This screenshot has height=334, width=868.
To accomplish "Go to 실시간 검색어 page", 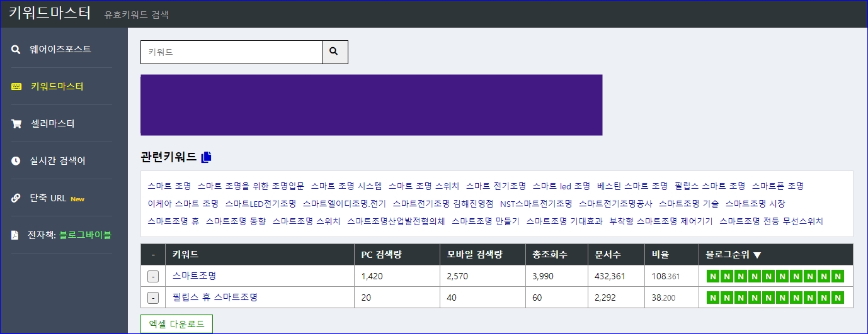I will [57, 160].
